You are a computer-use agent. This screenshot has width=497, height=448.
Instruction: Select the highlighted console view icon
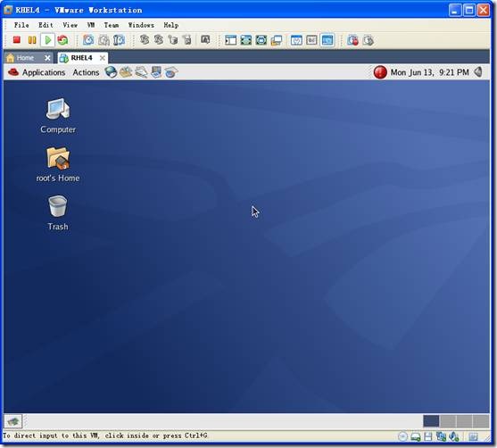click(x=327, y=40)
